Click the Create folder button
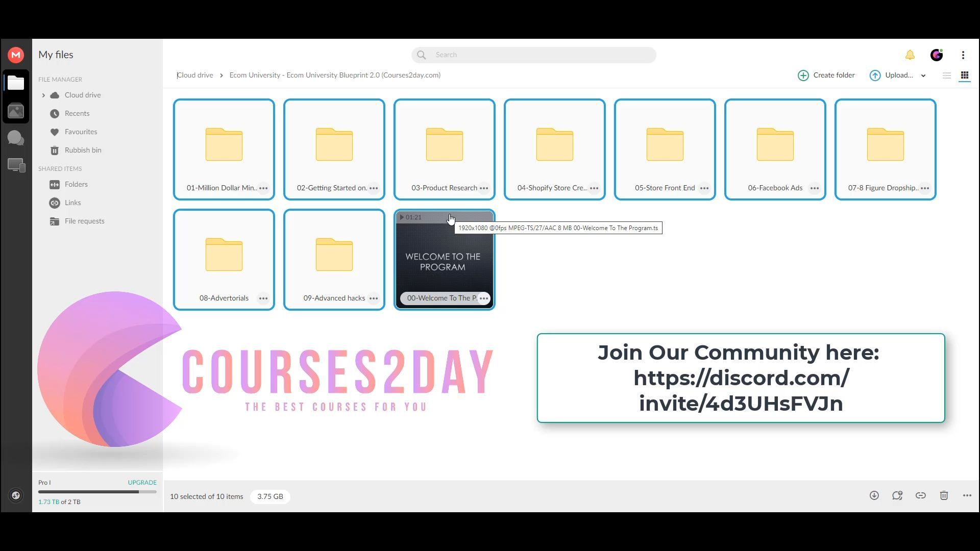The height and width of the screenshot is (551, 980). [826, 76]
